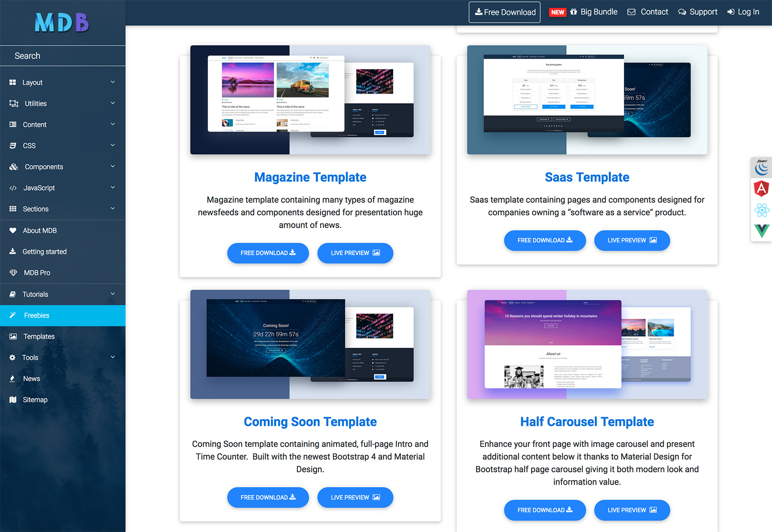Choose the Vue logo icon
This screenshot has width=772, height=532.
(762, 231)
